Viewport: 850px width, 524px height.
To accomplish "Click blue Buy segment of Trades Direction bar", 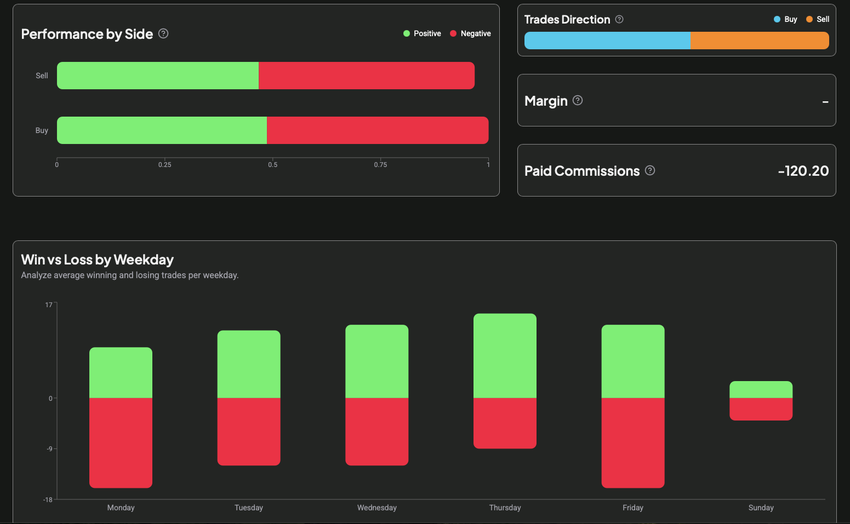I will [607, 41].
